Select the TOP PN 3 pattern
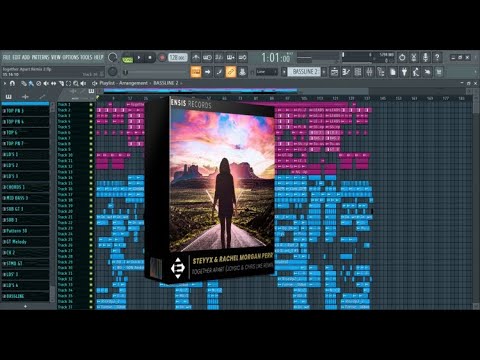Screen dimensions: 480x360 coord(25,111)
